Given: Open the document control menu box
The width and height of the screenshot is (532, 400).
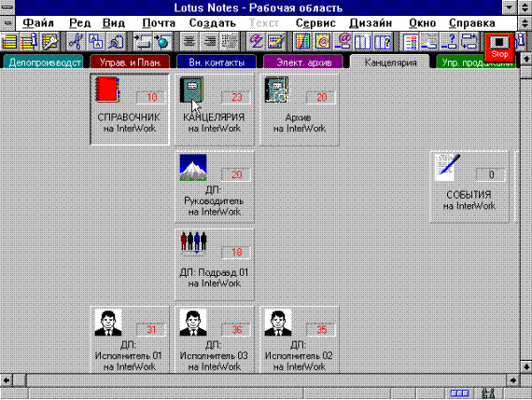Looking at the screenshot, I should [x=7, y=23].
